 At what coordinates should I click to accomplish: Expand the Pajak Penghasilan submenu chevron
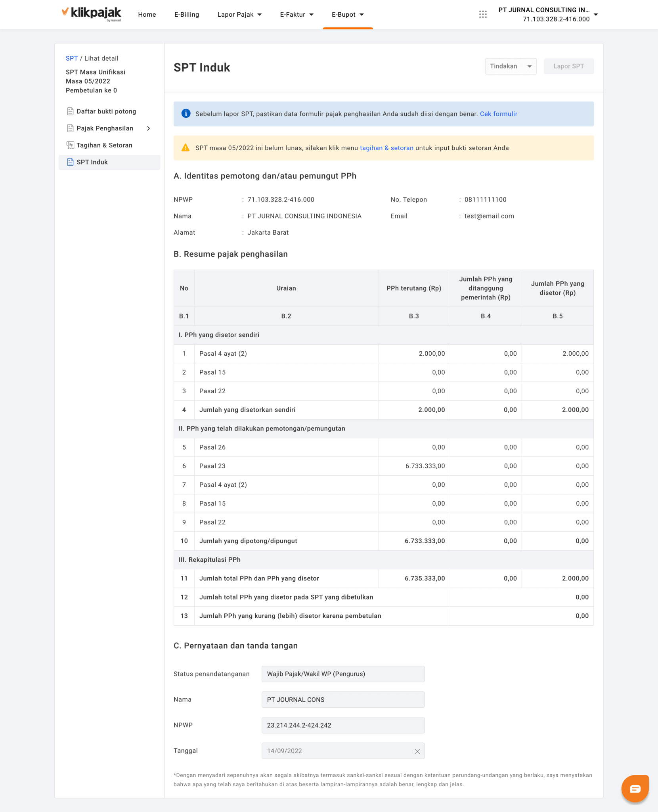tap(149, 128)
